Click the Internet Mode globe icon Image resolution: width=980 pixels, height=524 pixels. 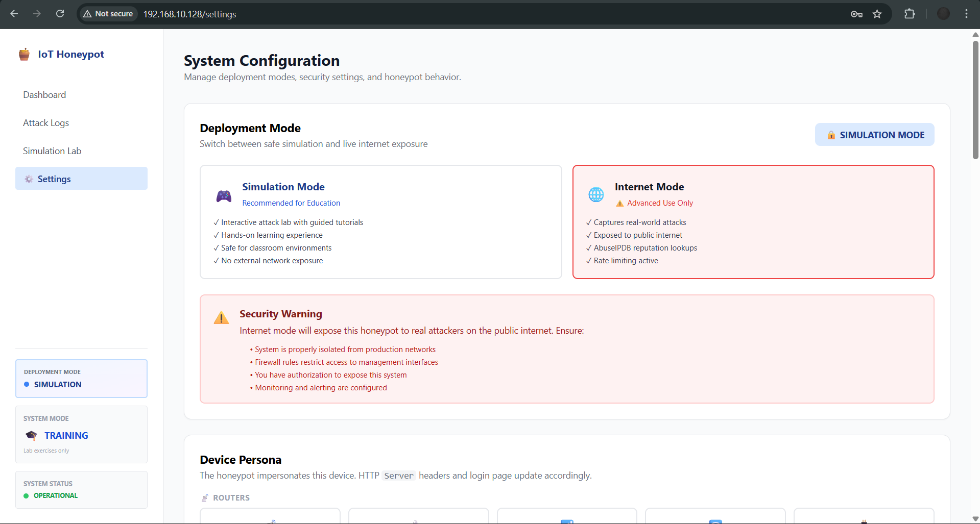[596, 194]
